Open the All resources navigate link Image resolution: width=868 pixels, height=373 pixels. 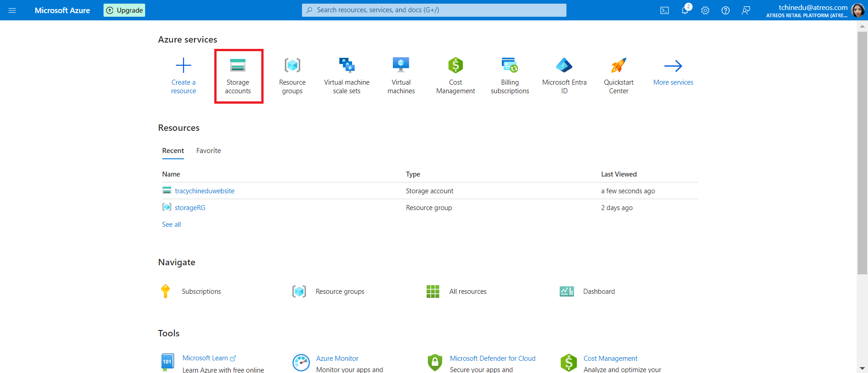(468, 292)
